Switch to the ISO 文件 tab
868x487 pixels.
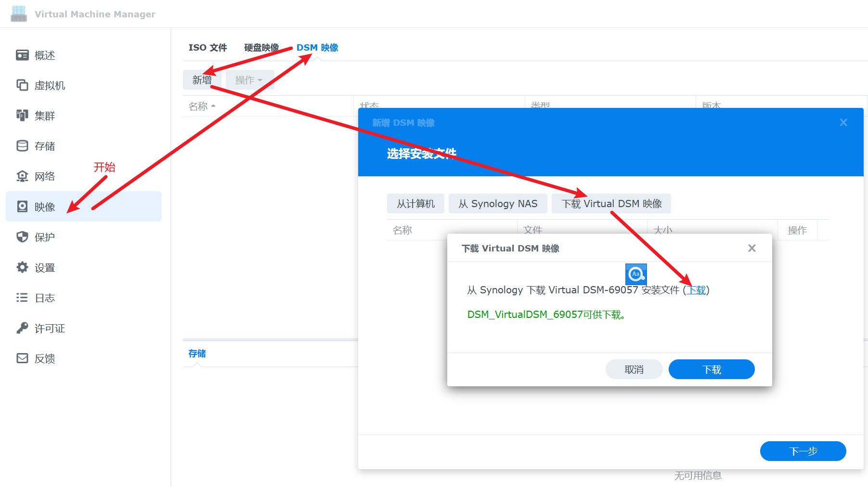click(x=207, y=48)
